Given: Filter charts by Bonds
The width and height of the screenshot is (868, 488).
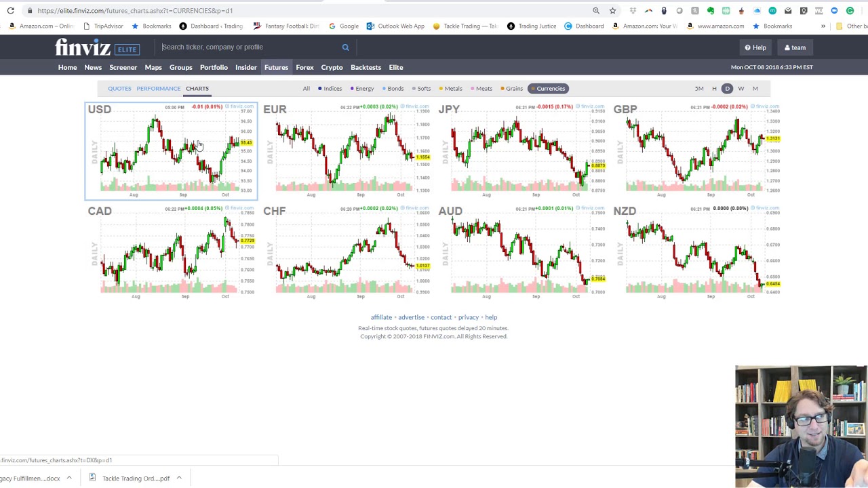Looking at the screenshot, I should tap(393, 88).
